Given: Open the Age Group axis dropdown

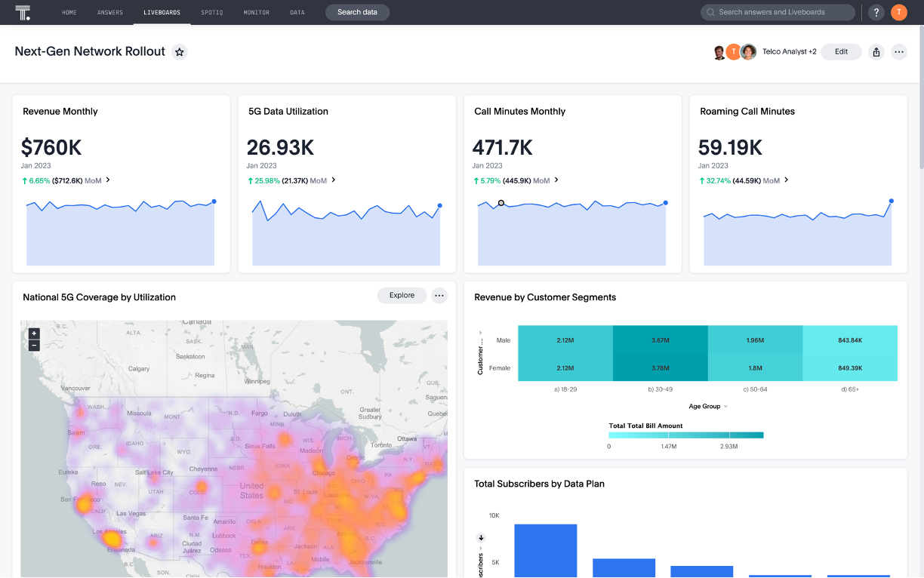Looking at the screenshot, I should [x=726, y=407].
